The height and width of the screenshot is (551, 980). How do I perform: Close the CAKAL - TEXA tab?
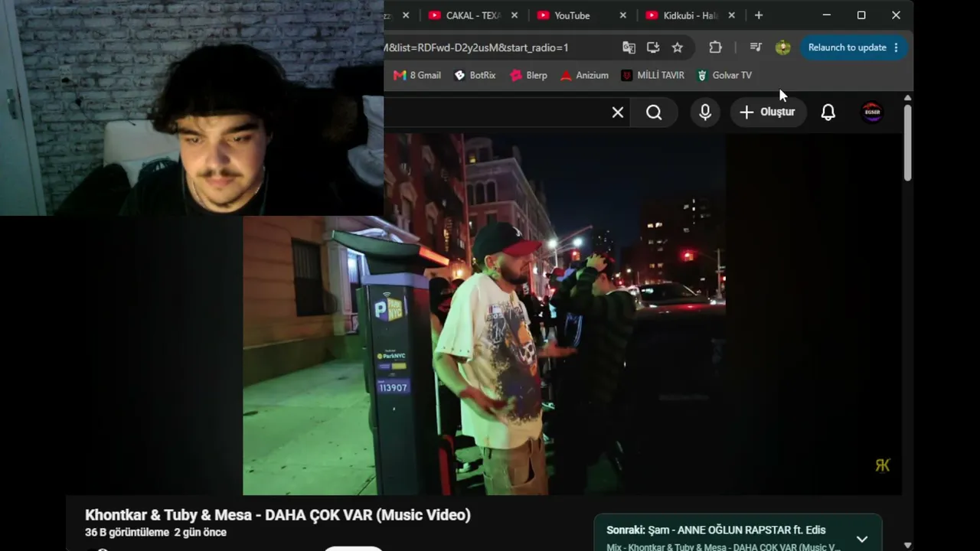514,15
